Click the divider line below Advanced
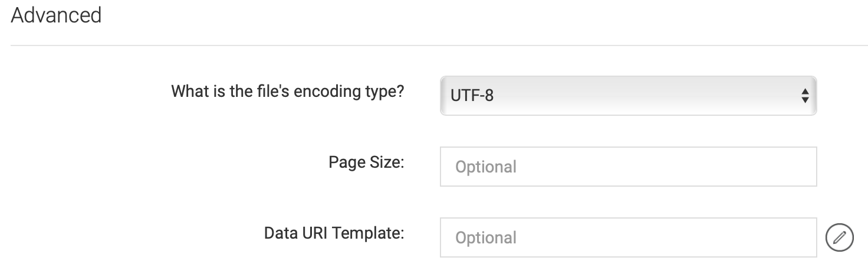Image resolution: width=868 pixels, height=280 pixels. coord(439,45)
